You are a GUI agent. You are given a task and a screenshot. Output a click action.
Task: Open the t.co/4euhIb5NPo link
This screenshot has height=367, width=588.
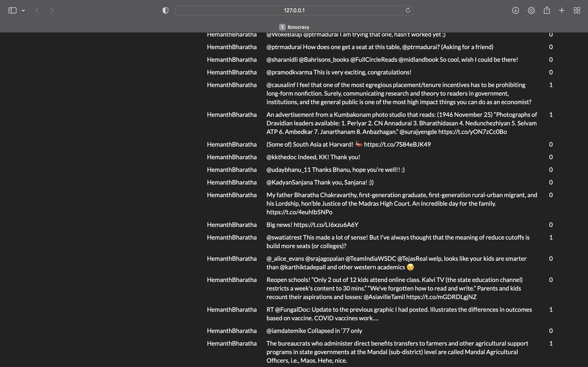click(299, 212)
